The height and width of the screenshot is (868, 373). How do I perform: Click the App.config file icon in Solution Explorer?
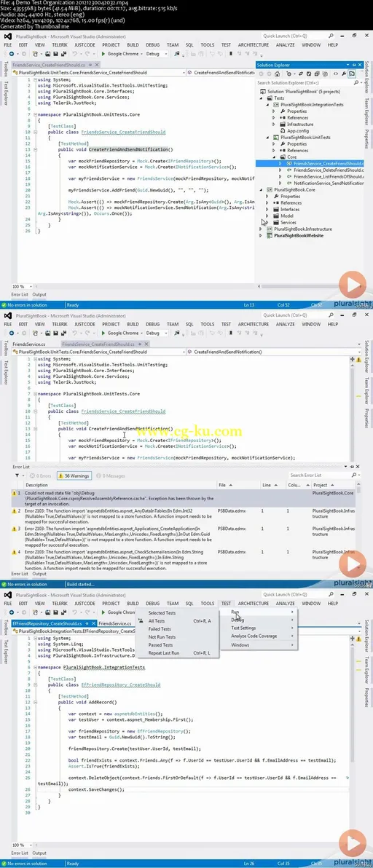coord(284,130)
